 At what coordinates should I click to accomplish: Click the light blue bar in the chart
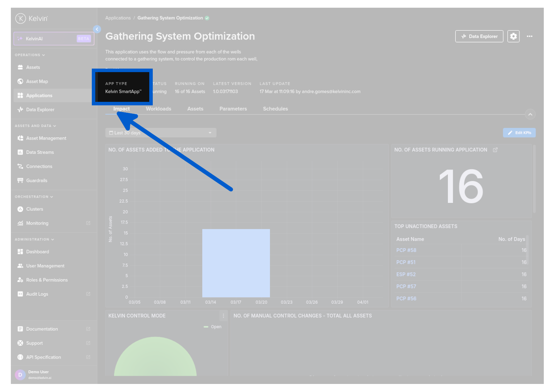236,263
